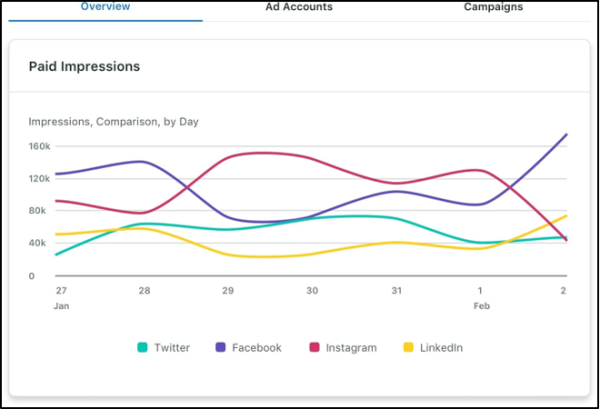Switch to the Campaigns tab
Screen dimensions: 600x409
coord(493,7)
